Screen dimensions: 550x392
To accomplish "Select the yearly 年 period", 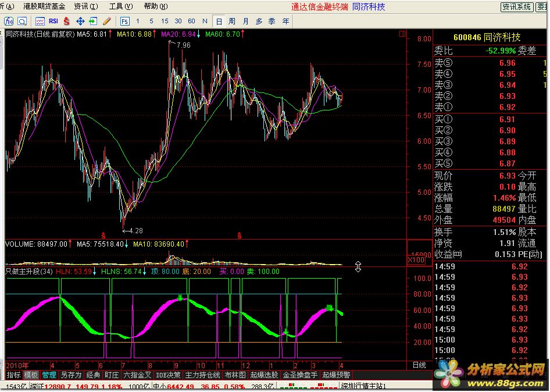I will pos(285,22).
